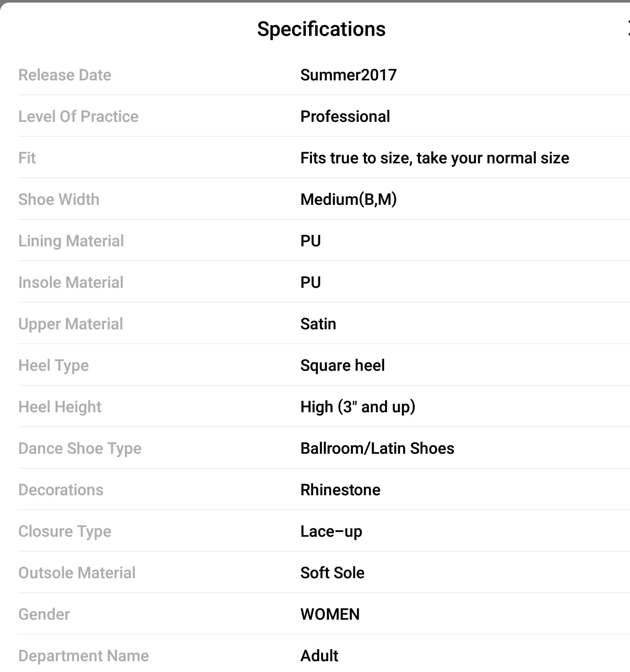
Task: Click the Professional value
Action: [345, 117]
